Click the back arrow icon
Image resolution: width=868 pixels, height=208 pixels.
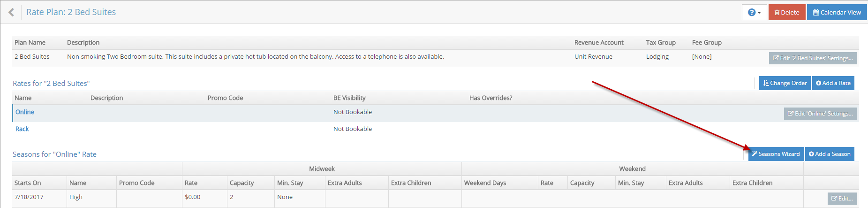(11, 12)
